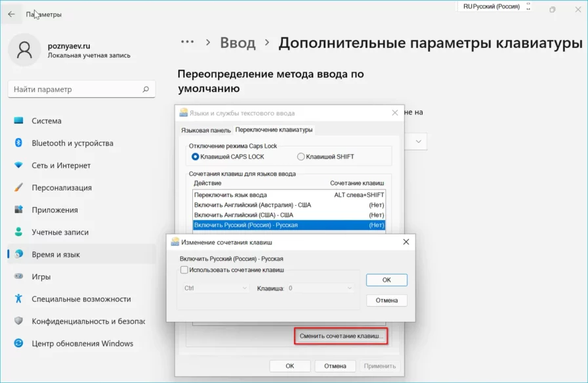Click the Найти параметр search field

point(81,89)
